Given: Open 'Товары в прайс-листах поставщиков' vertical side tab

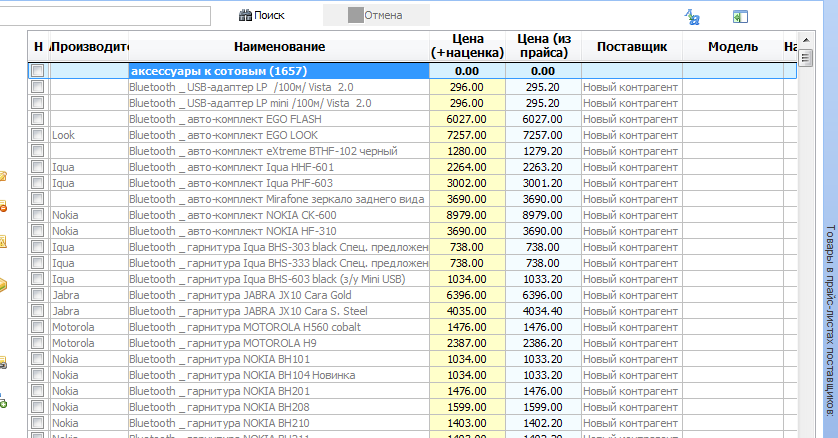Looking at the screenshot, I should click(x=830, y=320).
